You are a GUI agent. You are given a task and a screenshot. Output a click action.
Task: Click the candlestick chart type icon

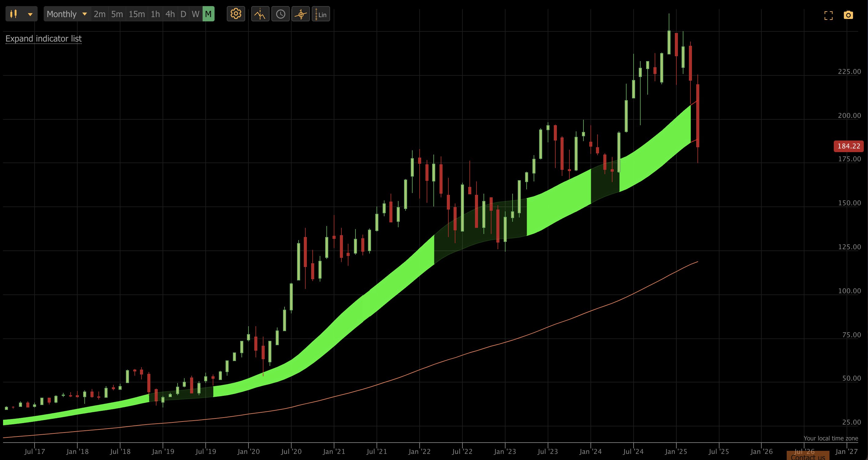pos(13,14)
